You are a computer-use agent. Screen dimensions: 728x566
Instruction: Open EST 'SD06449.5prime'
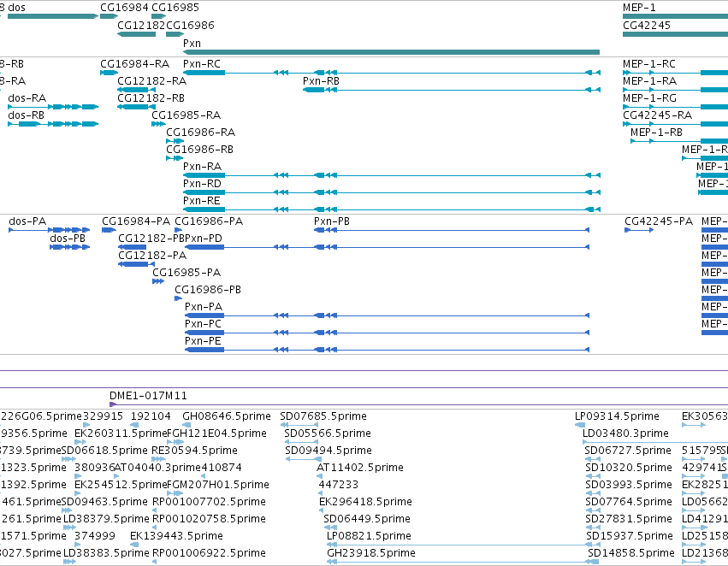coord(367,519)
